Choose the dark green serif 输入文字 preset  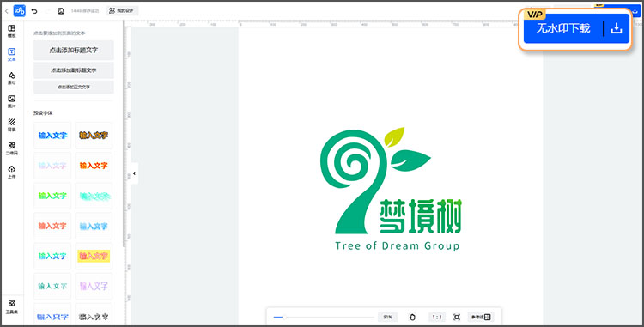click(52, 286)
